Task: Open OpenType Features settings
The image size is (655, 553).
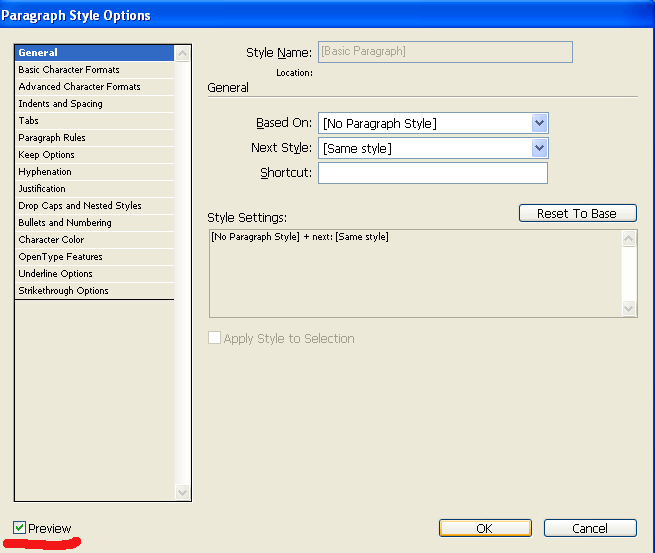Action: [x=94, y=257]
